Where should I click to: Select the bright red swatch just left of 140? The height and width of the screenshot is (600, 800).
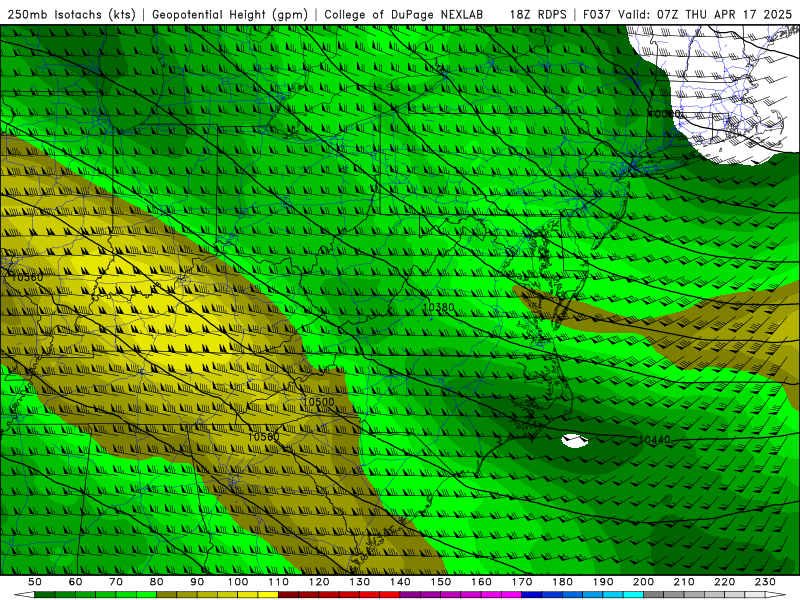tap(390, 595)
